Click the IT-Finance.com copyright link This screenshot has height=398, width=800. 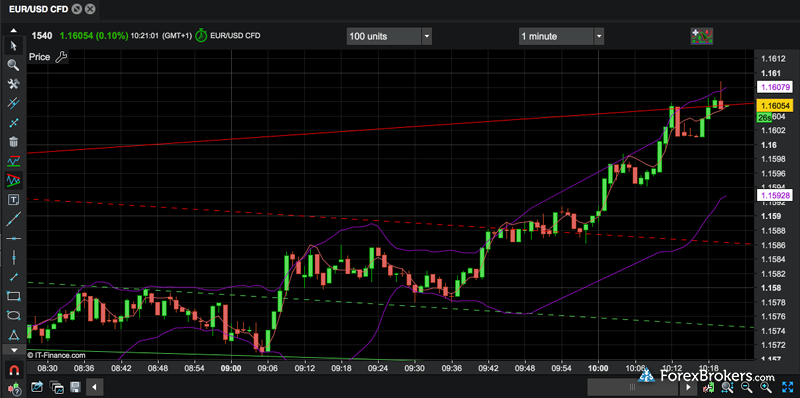pos(56,355)
